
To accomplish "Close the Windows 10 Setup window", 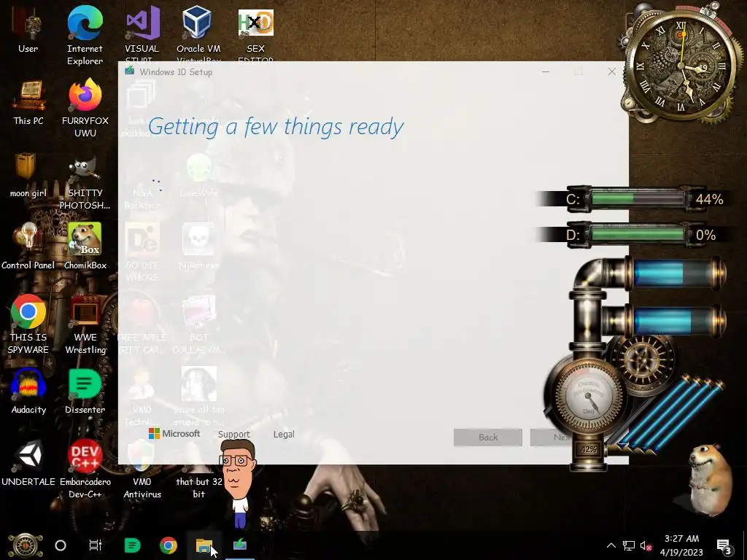I will click(x=612, y=71).
